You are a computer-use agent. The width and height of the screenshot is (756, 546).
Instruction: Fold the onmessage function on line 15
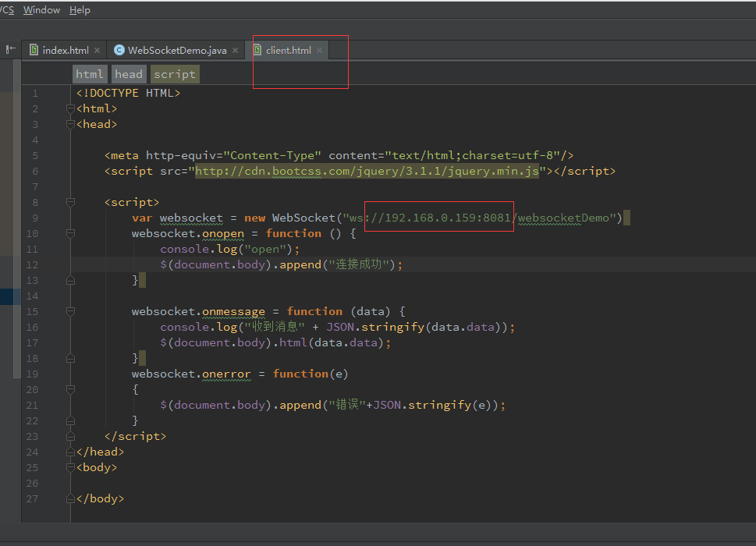coord(70,311)
